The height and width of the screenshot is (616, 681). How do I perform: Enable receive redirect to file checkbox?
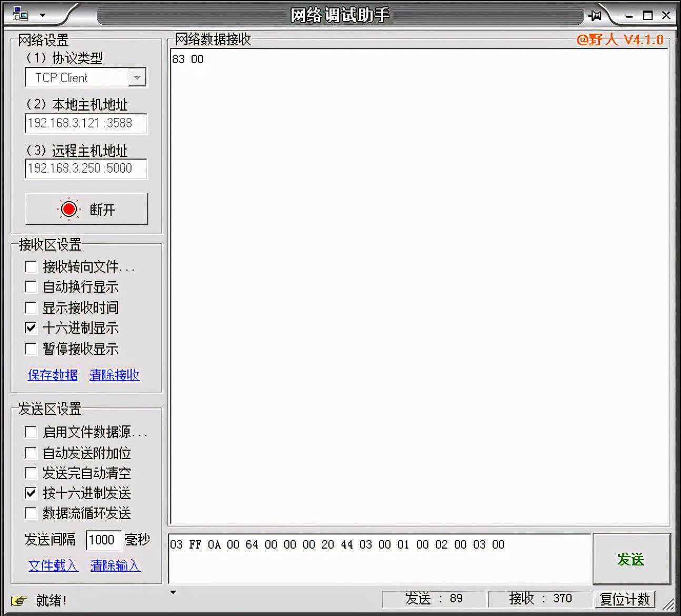click(31, 267)
